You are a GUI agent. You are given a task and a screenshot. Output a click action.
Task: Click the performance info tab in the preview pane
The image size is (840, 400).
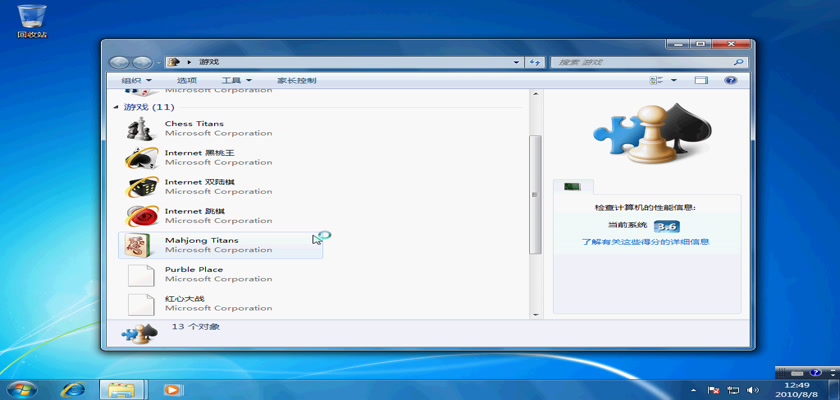(x=572, y=187)
